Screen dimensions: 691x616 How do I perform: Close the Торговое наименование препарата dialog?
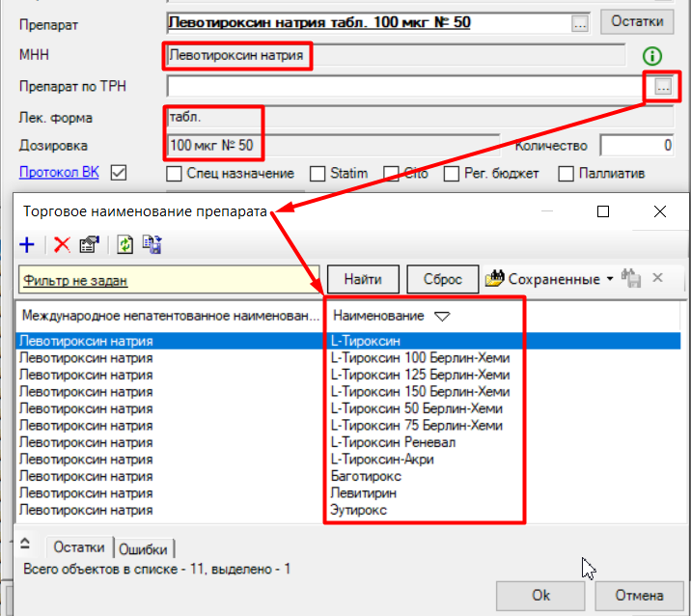[x=660, y=211]
